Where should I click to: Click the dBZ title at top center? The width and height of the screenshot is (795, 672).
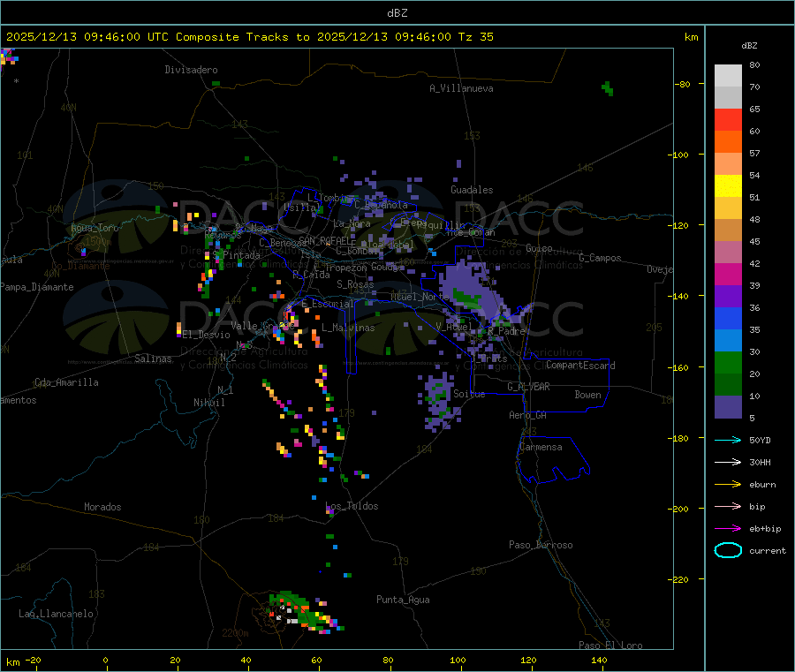pyautogui.click(x=397, y=13)
